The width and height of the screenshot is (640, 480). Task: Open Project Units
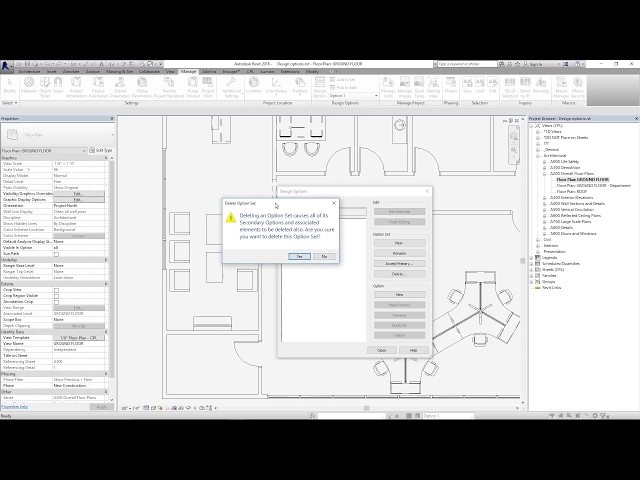coord(208,87)
